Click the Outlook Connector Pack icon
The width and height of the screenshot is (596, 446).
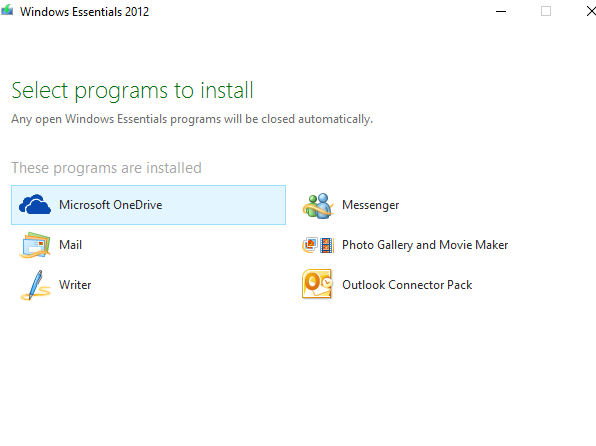317,284
